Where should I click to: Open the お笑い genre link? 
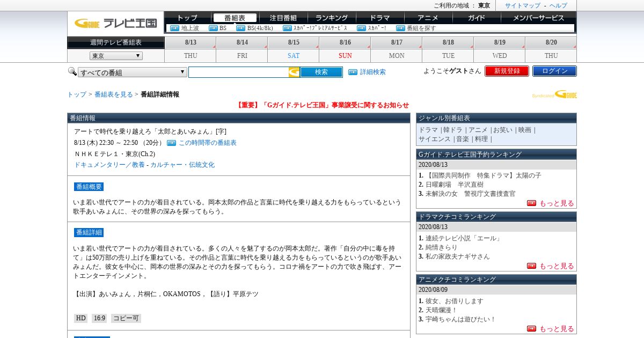pos(503,130)
